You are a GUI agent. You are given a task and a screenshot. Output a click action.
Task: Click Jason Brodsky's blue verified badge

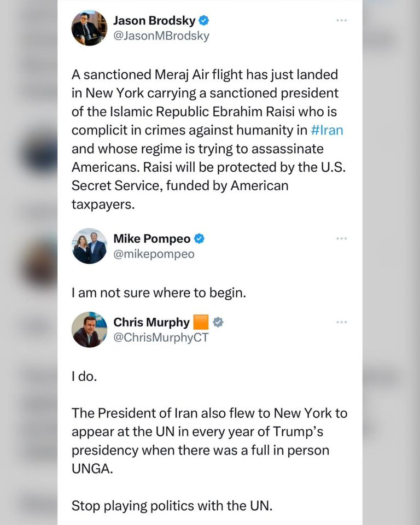(203, 21)
